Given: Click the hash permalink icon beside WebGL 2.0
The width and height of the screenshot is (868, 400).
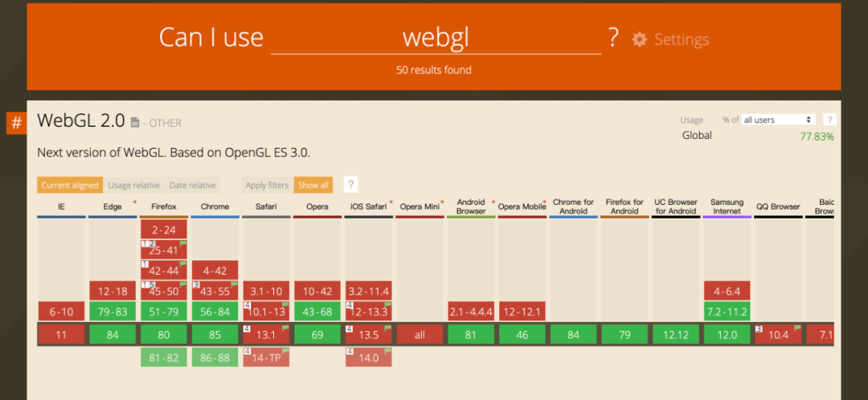Looking at the screenshot, I should (17, 123).
